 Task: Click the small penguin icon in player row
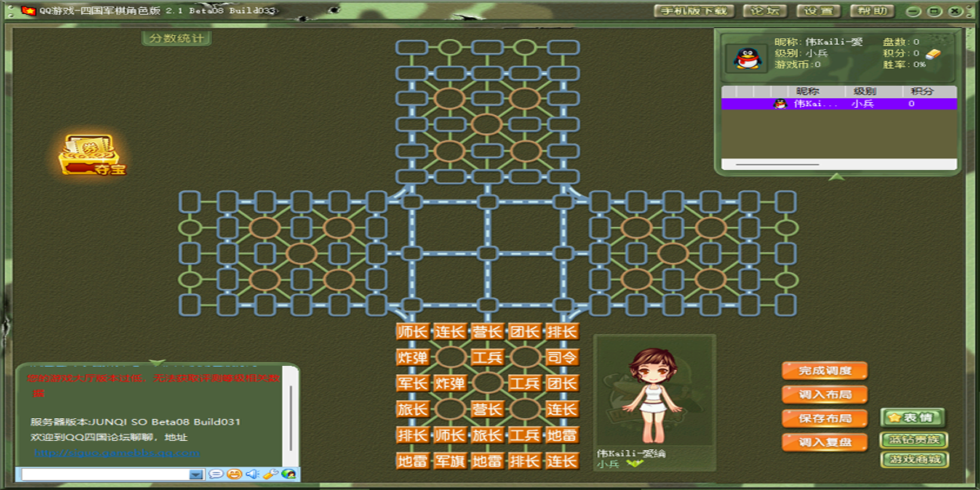click(780, 104)
